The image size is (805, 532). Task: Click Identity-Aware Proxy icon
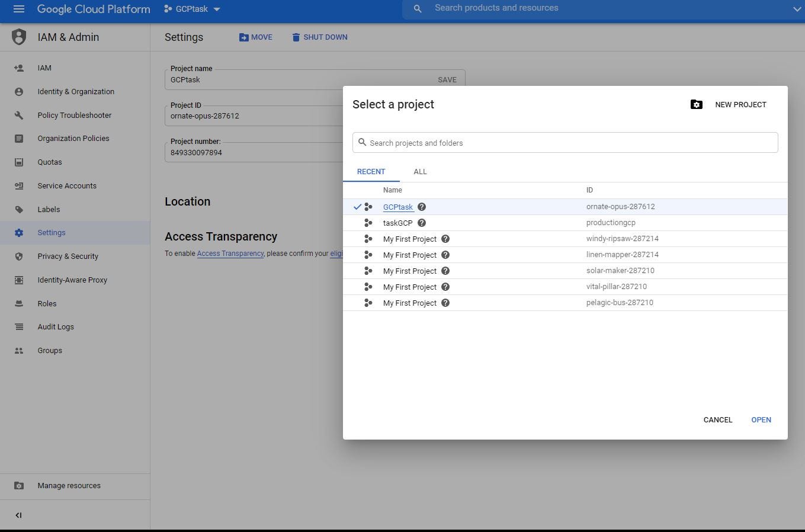pyautogui.click(x=19, y=280)
